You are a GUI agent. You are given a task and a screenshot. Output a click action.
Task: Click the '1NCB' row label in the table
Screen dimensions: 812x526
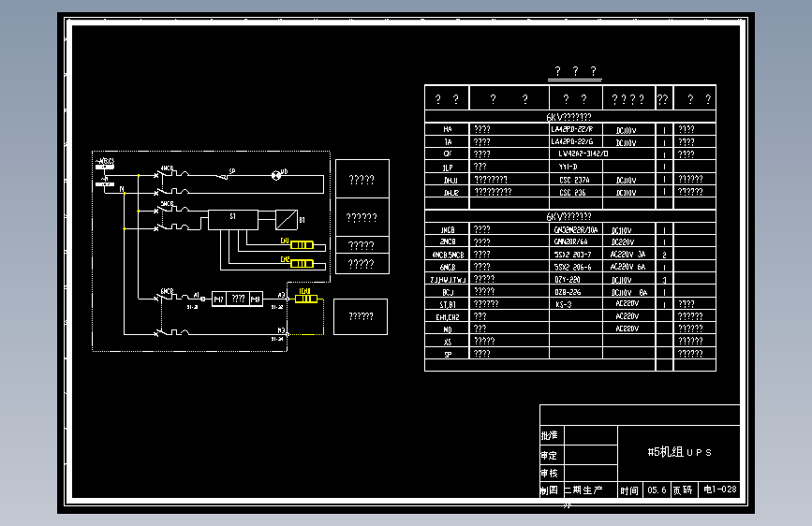(x=448, y=230)
